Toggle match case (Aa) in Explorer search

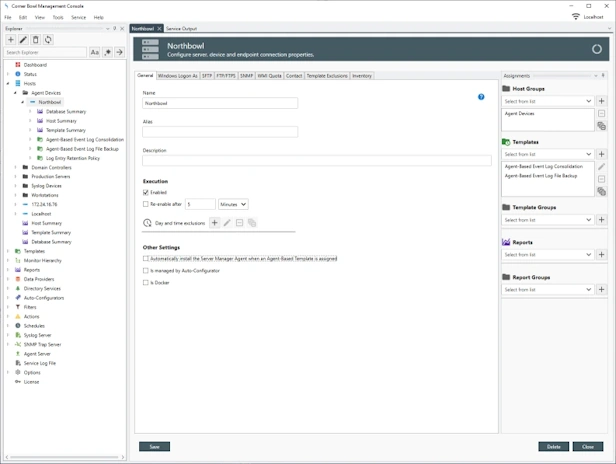pos(95,52)
